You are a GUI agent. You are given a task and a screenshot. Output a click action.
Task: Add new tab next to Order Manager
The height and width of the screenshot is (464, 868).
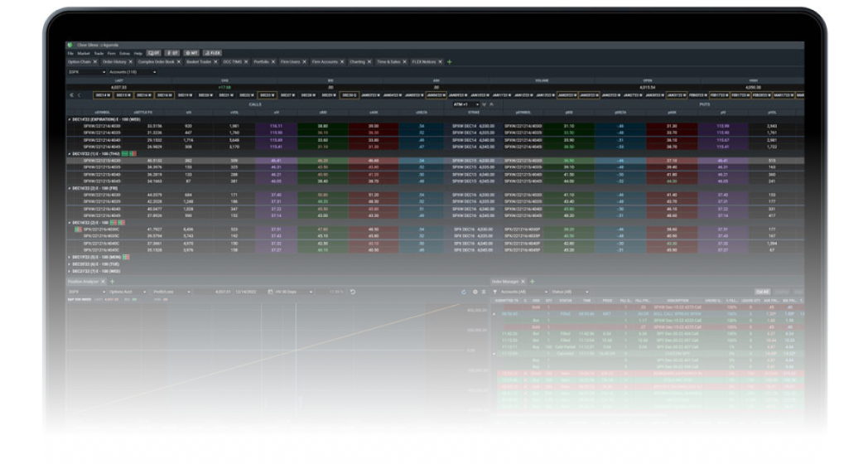pos(533,282)
